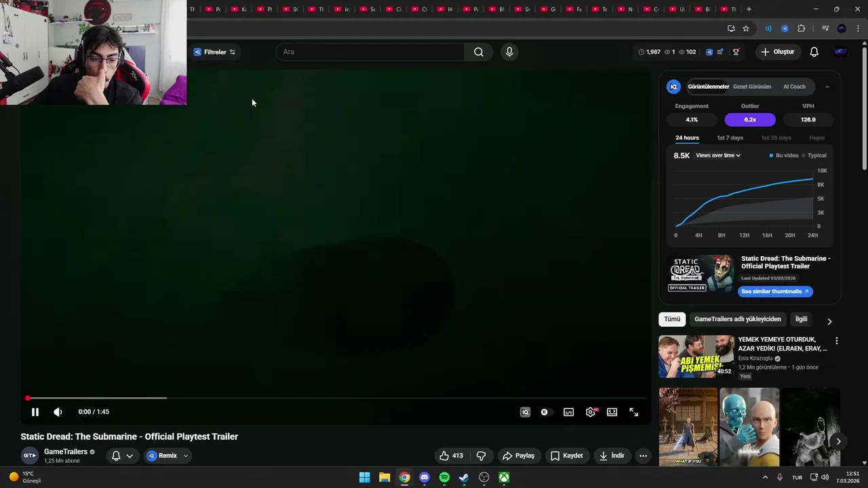The width and height of the screenshot is (868, 488).
Task: Toggle subtitles captions button
Action: 568,412
